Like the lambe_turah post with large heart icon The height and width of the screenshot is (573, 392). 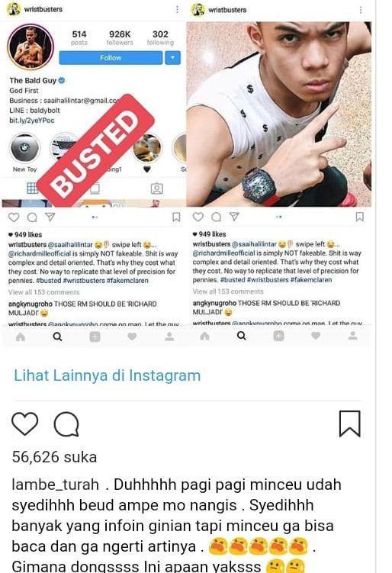[x=25, y=424]
